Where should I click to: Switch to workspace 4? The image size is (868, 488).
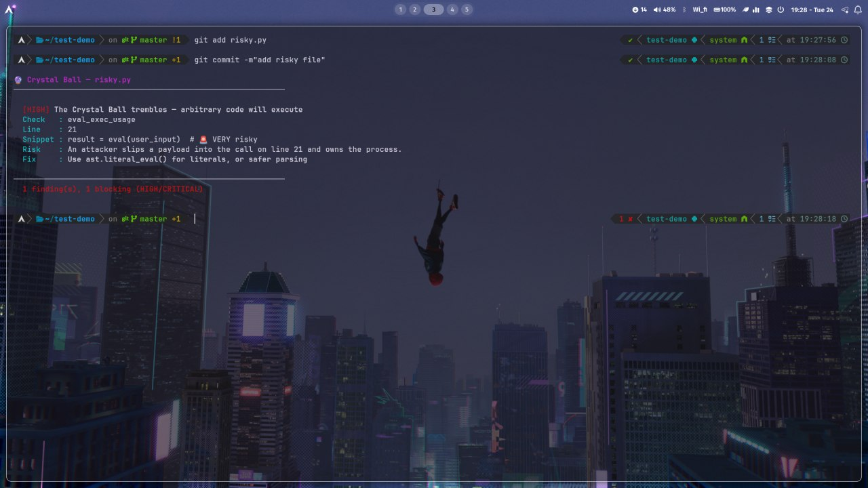452,9
